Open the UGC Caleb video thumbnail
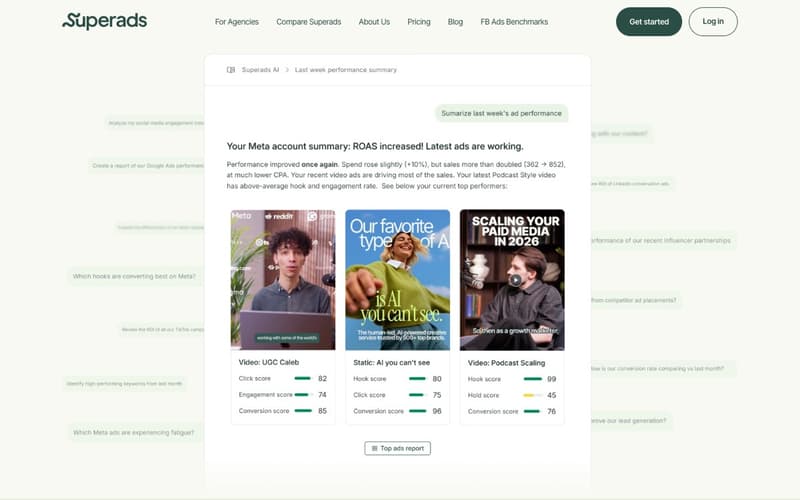 coord(283,280)
